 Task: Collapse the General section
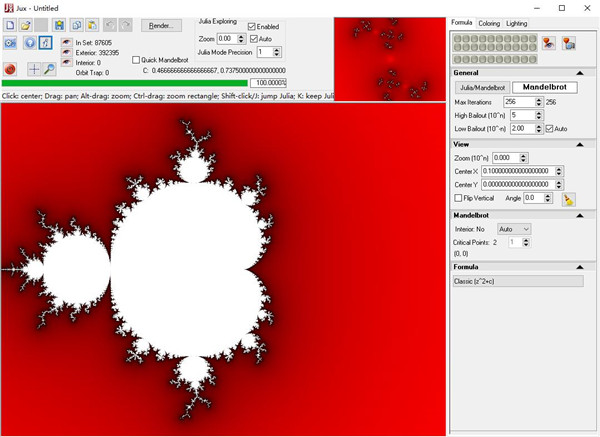pyautogui.click(x=591, y=73)
